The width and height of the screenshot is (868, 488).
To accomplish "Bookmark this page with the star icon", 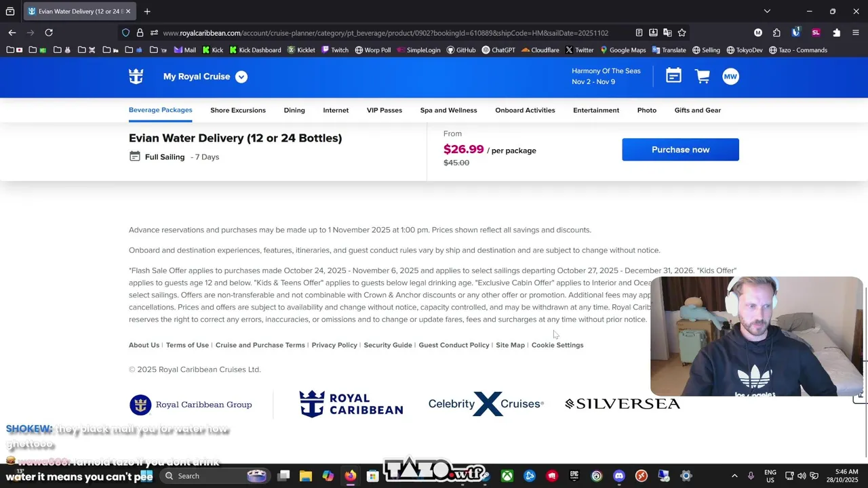I will coord(682,33).
